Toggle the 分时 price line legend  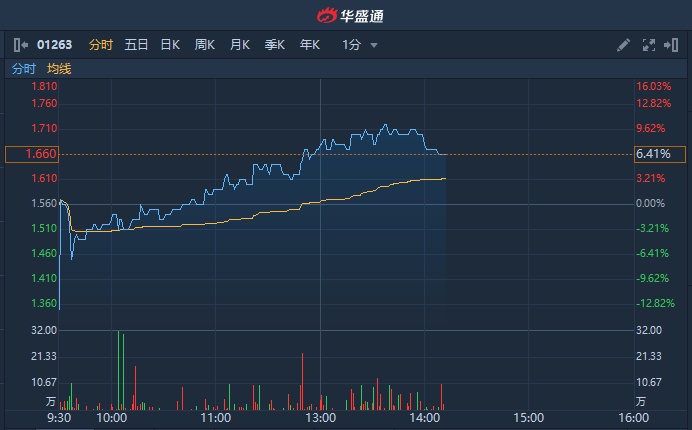click(x=23, y=69)
